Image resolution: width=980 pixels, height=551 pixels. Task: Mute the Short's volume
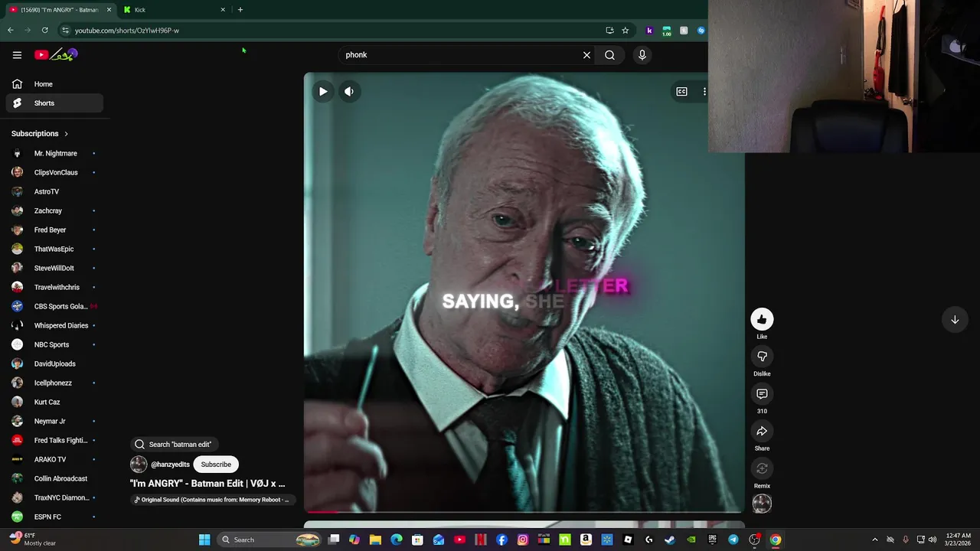349,91
